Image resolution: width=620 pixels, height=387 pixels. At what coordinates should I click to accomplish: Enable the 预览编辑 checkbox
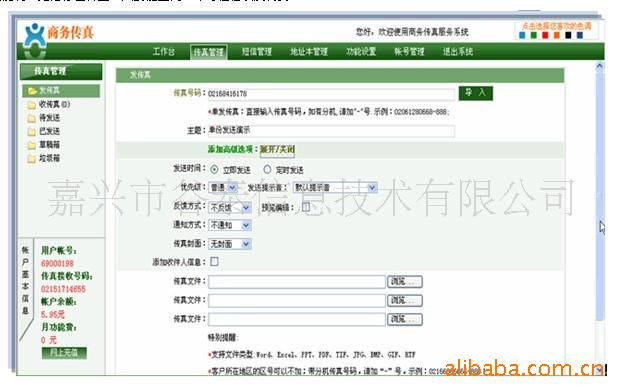306,207
